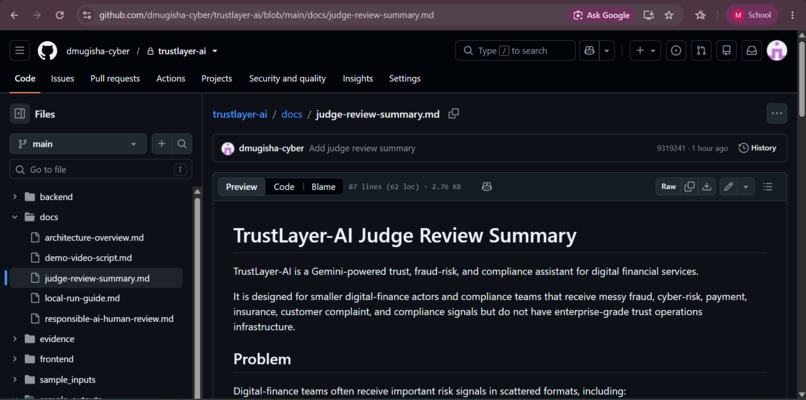This screenshot has height=400, width=806.
Task: Collapse the Files tree side panel
Action: click(x=20, y=114)
